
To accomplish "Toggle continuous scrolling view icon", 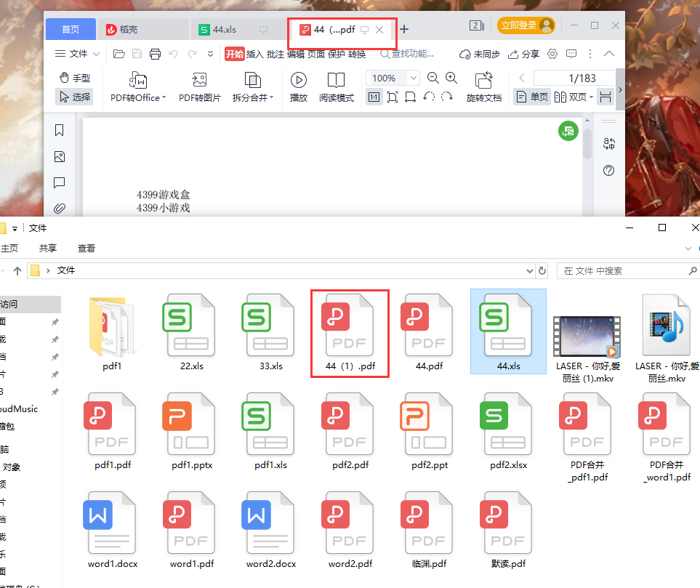I will [x=606, y=97].
